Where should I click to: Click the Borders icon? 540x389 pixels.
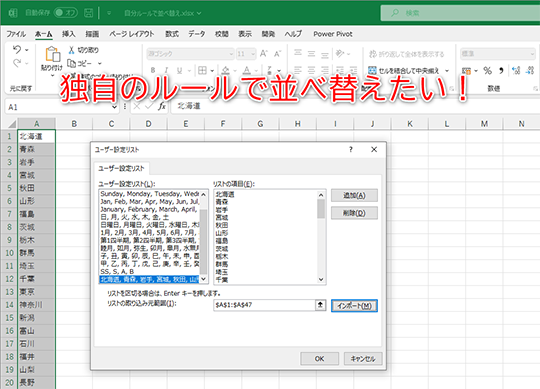point(202,70)
